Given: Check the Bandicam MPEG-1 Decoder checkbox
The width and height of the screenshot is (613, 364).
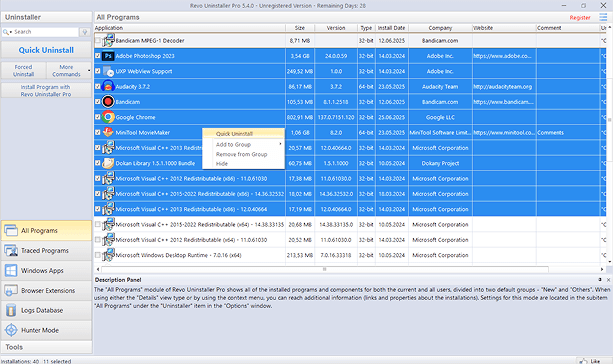Looking at the screenshot, I should point(98,40).
